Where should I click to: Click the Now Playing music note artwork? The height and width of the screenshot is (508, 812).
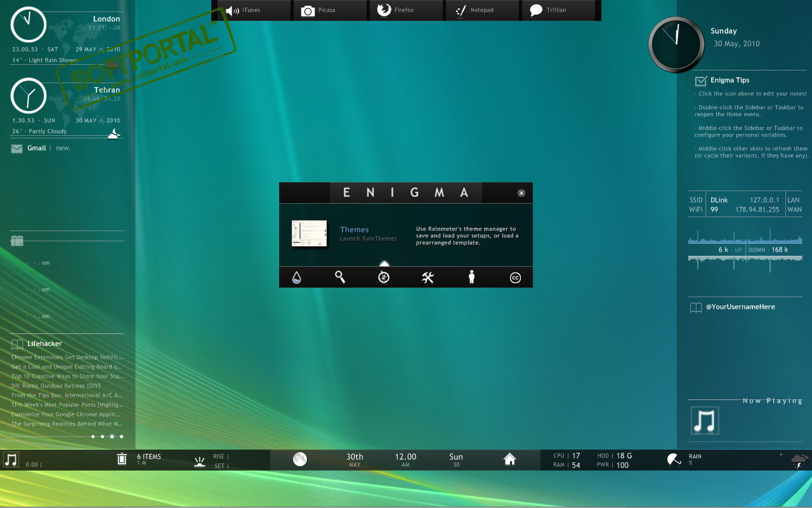[705, 420]
